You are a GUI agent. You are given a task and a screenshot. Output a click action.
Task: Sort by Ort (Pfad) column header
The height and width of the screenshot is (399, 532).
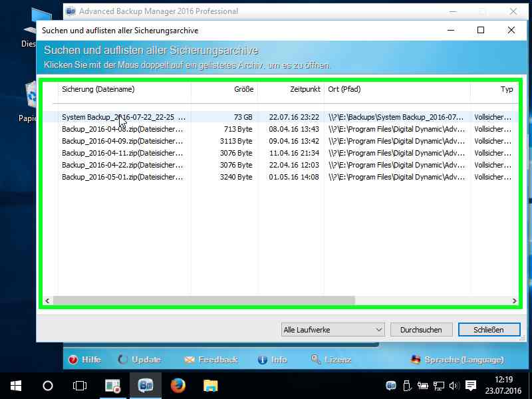coord(397,89)
